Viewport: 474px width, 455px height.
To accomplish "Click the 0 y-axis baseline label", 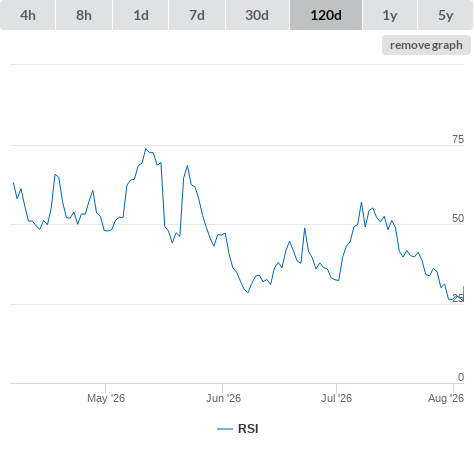I will pos(461,377).
